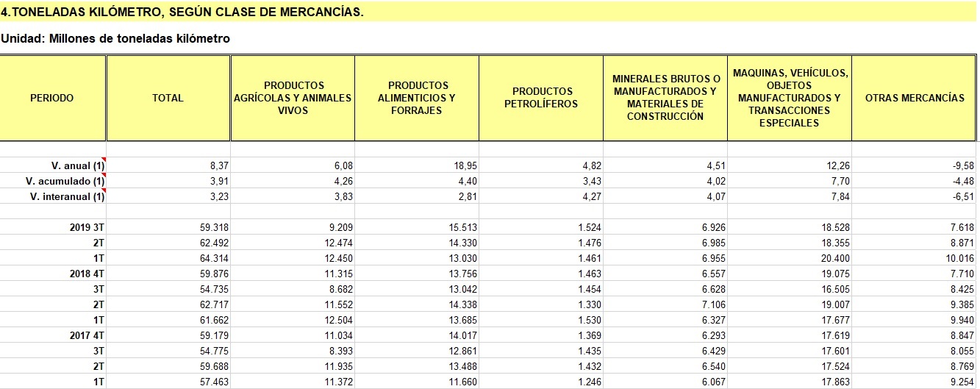Select the Maquinas, Vehículos, Objetos Manufacturados header
Viewport: 980px width, 389px height.
tap(789, 98)
